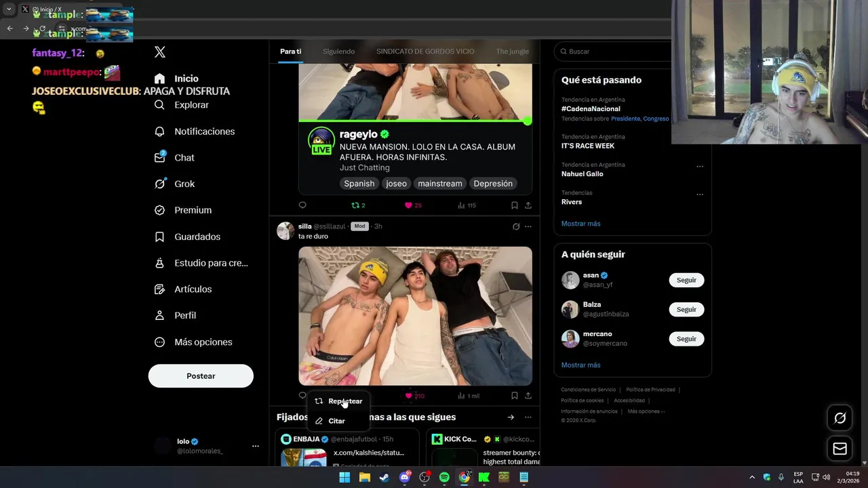Follow asan with Seguir button
Screen dimensions: 868x488
pos(686,280)
